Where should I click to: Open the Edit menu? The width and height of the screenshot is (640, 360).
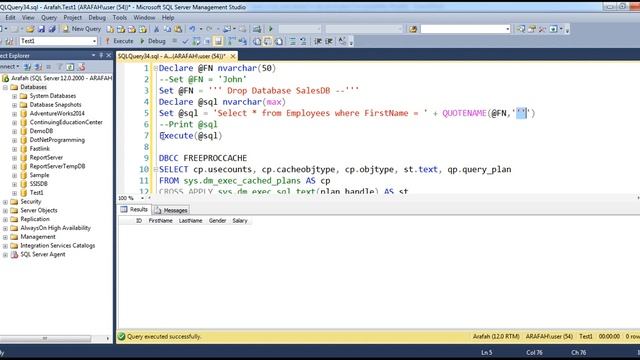[10, 18]
